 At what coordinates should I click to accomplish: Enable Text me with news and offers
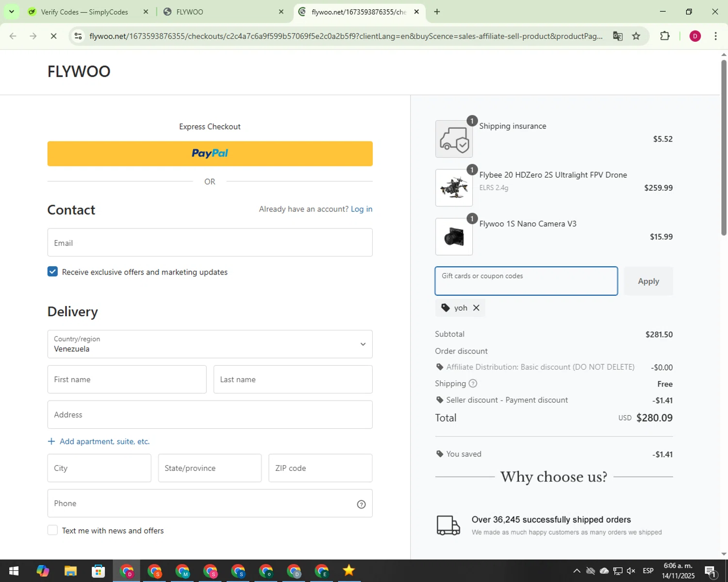point(52,530)
